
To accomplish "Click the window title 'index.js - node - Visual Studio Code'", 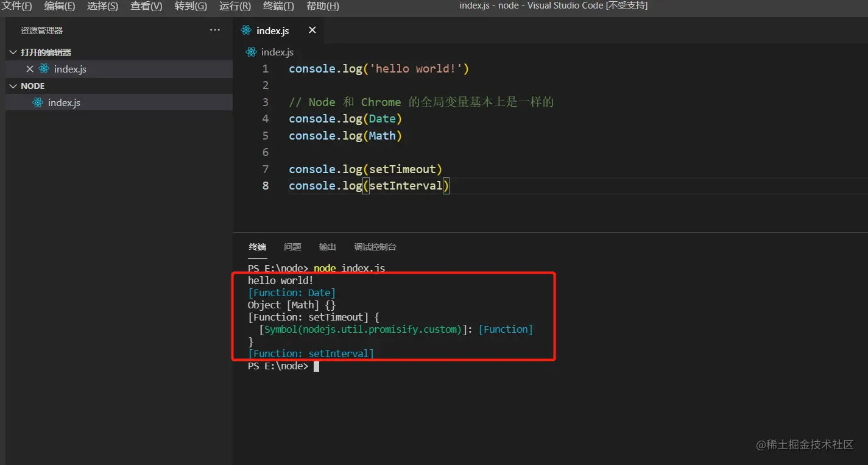I will (x=553, y=6).
